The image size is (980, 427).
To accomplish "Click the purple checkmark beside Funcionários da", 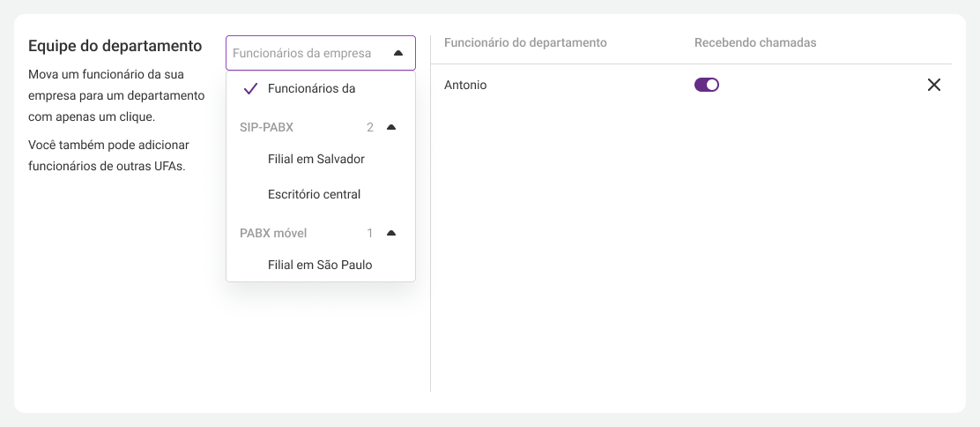I will coord(250,89).
